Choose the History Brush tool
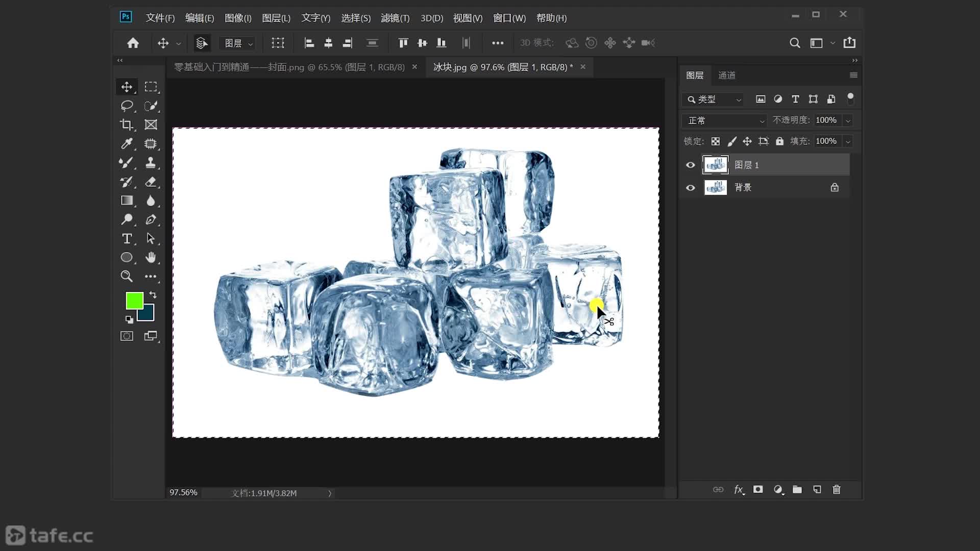Screen dimensions: 980x551 [x=127, y=182]
